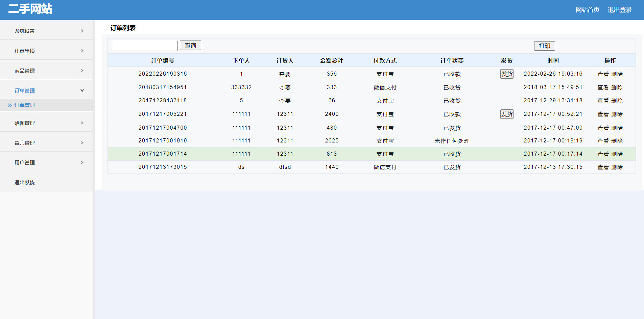Screen dimensions: 644x319
Task: Click 退出登录 in the top bar
Action: pyautogui.click(x=619, y=10)
